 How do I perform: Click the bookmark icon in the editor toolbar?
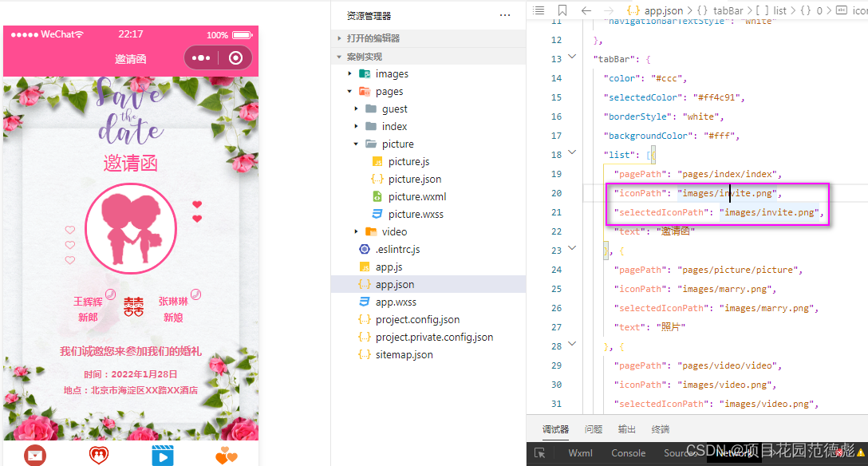[x=562, y=10]
